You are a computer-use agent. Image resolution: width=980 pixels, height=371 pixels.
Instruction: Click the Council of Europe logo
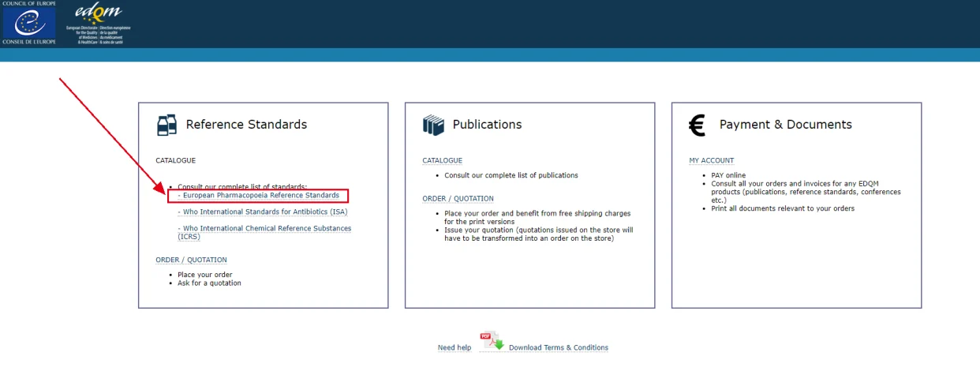coord(29,23)
